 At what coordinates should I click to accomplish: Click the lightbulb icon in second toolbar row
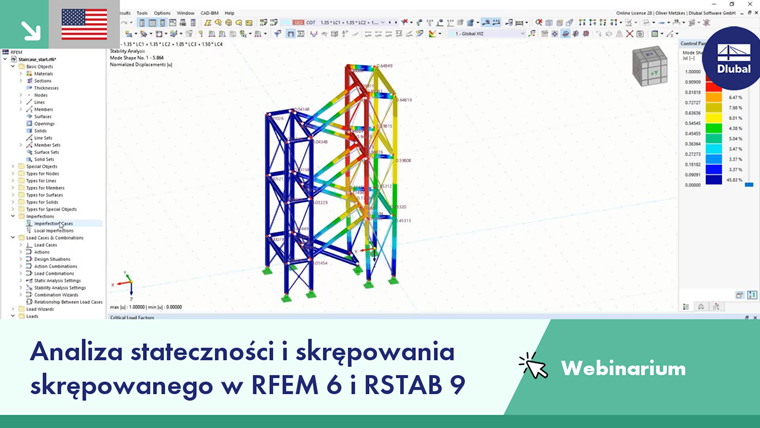coord(200,33)
